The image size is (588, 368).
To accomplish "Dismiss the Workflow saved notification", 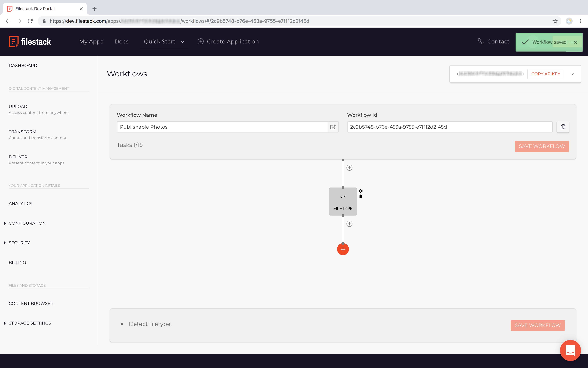I will tap(575, 42).
